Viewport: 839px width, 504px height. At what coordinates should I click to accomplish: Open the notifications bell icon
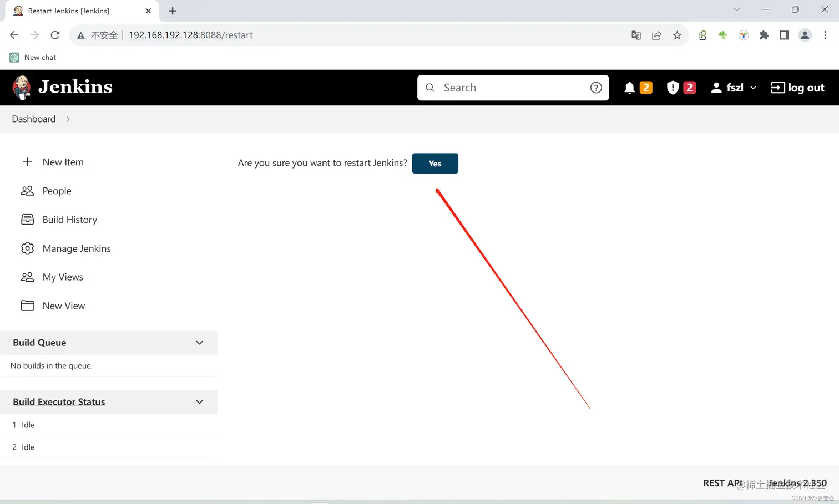coord(629,88)
